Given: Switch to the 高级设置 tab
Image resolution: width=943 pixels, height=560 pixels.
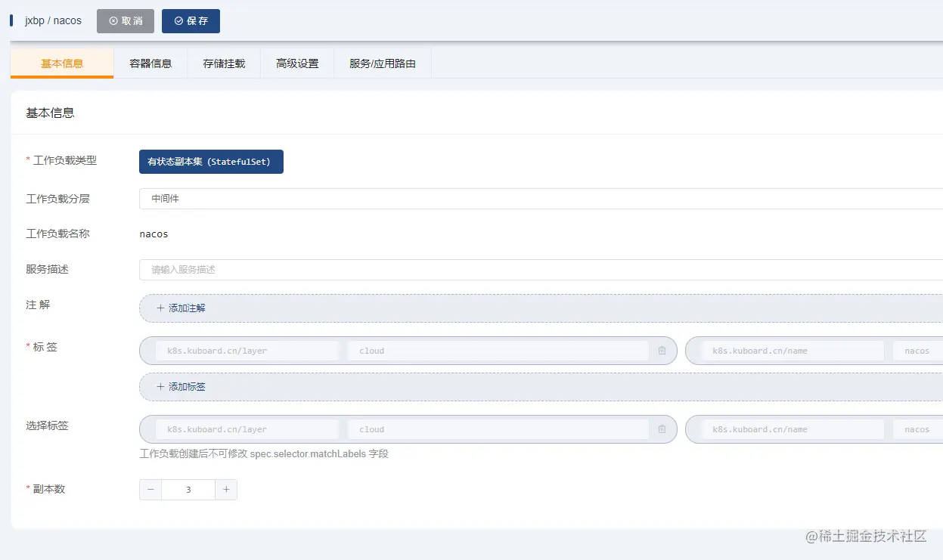Looking at the screenshot, I should coord(297,63).
